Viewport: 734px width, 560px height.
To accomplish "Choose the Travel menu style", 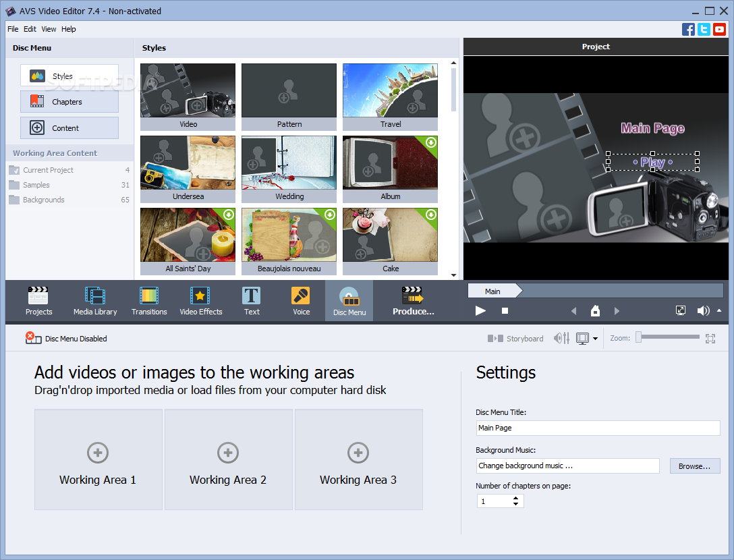I will (x=390, y=96).
